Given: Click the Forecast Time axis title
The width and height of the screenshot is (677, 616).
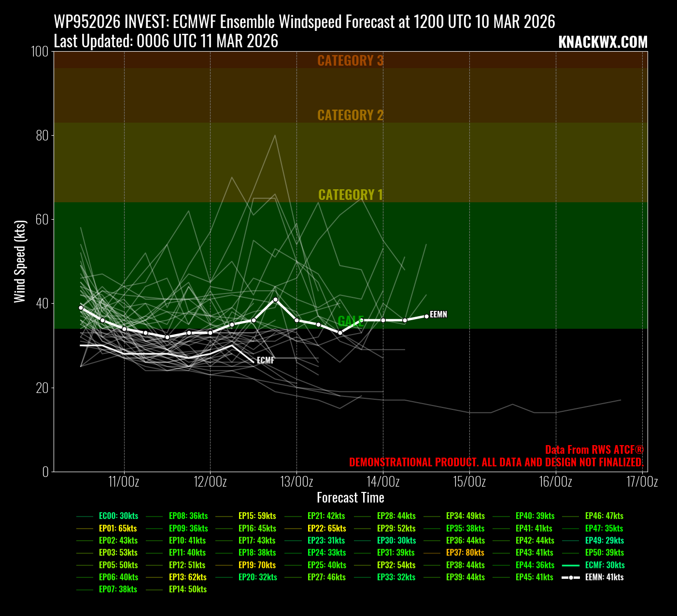Looking at the screenshot, I should [350, 498].
